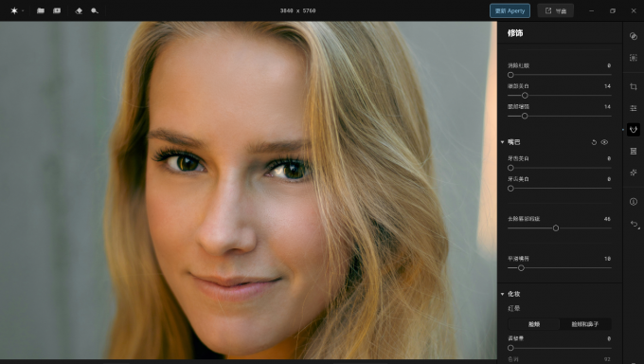Click the undo history arrow icon
The image size is (644, 364).
[x=635, y=224]
